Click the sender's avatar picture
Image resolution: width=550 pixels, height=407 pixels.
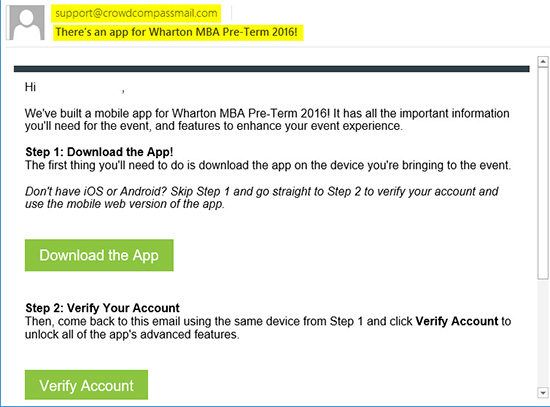(27, 22)
